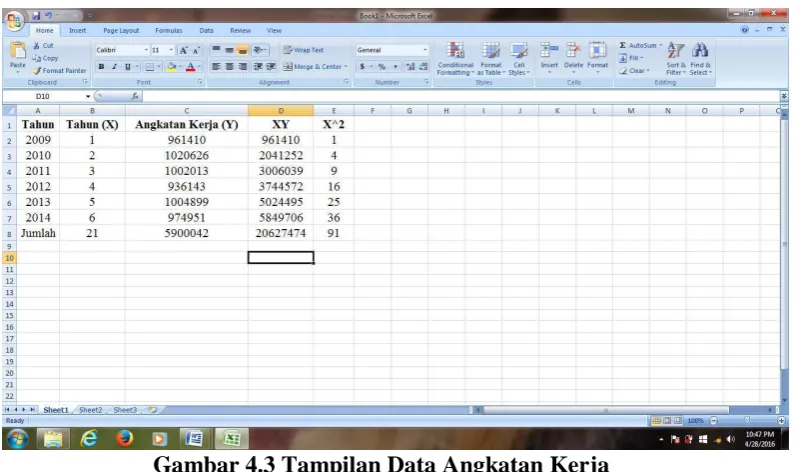Open the General number format dropdown
The width and height of the screenshot is (795, 472).
pyautogui.click(x=425, y=50)
